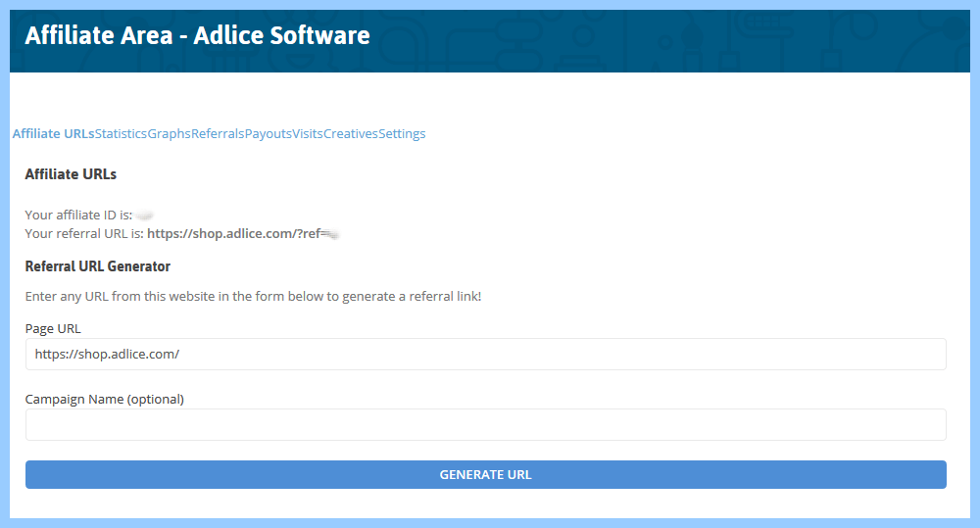The width and height of the screenshot is (980, 528).
Task: Open the Creatives tab
Action: pyautogui.click(x=350, y=134)
